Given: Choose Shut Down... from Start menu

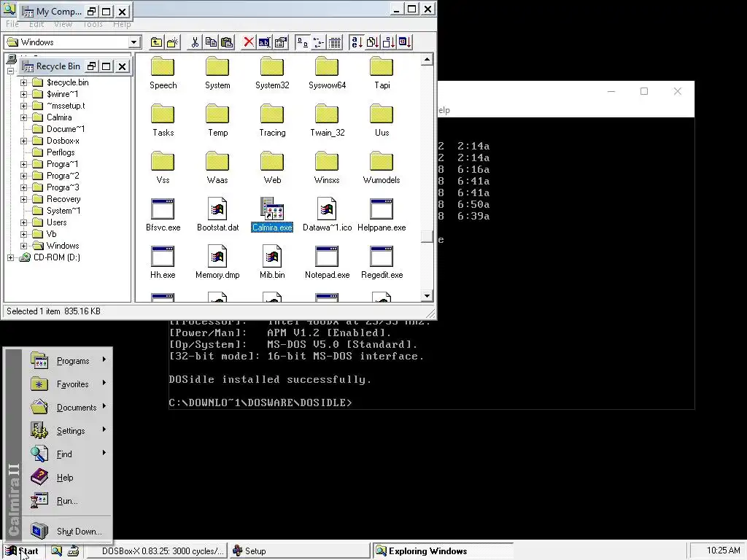Looking at the screenshot, I should point(68,532).
